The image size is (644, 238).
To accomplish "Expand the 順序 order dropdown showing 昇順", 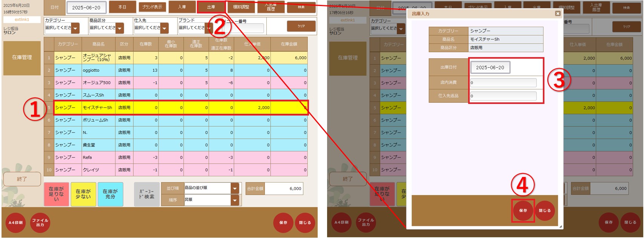I will [211, 200].
